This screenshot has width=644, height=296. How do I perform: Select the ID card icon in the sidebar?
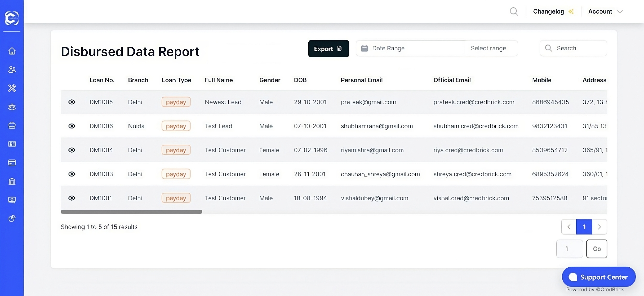click(12, 144)
